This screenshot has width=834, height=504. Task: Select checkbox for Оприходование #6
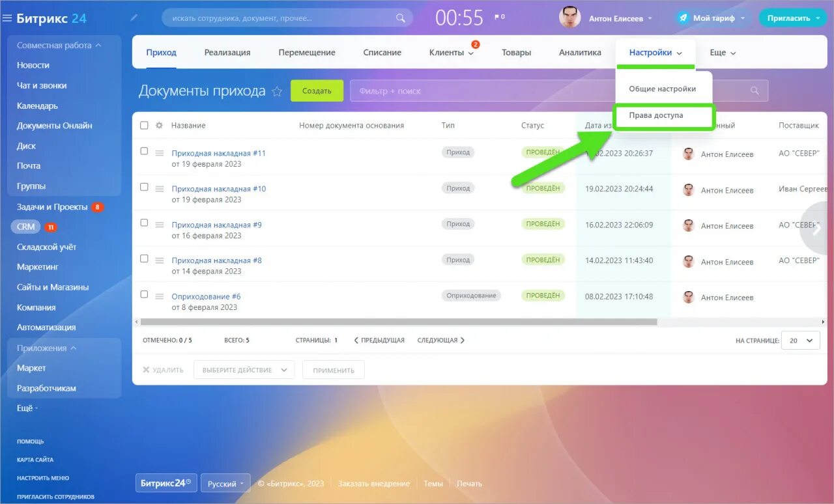pyautogui.click(x=145, y=294)
